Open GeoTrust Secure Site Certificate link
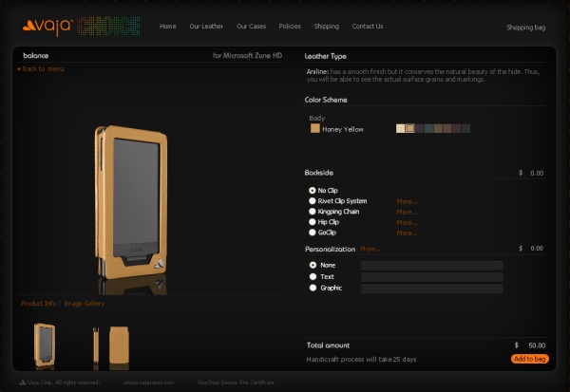 pos(236,383)
